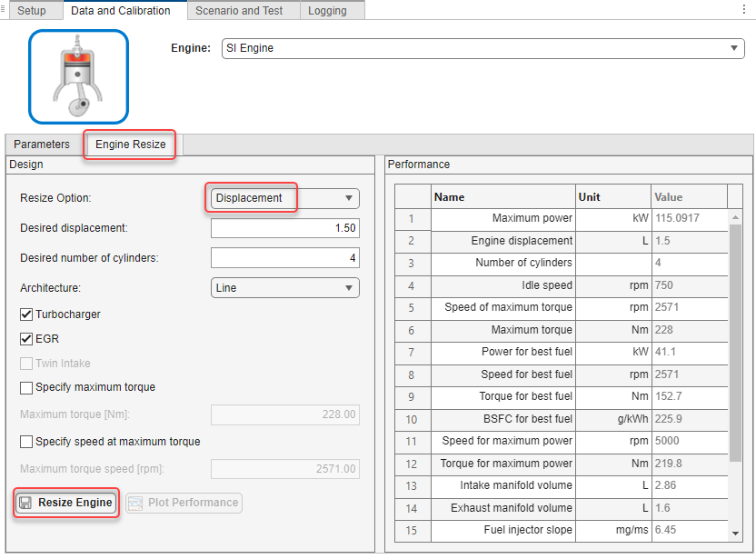Click the Unit column header
The height and width of the screenshot is (559, 756).
pyautogui.click(x=613, y=196)
